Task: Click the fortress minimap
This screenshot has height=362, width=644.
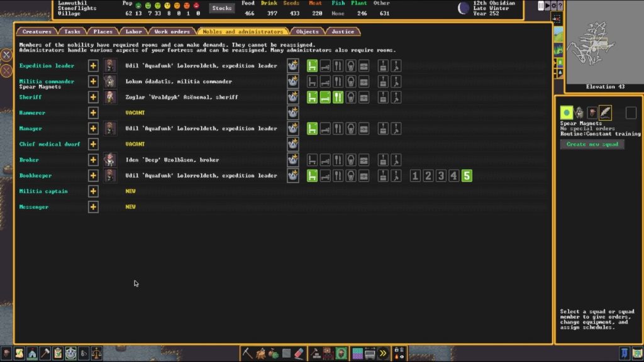Action: coord(604,42)
